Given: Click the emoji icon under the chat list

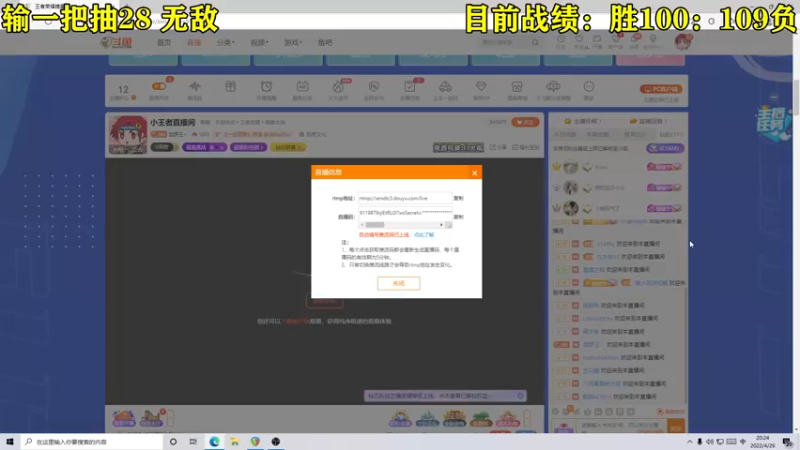Looking at the screenshot, I should pyautogui.click(x=556, y=411).
